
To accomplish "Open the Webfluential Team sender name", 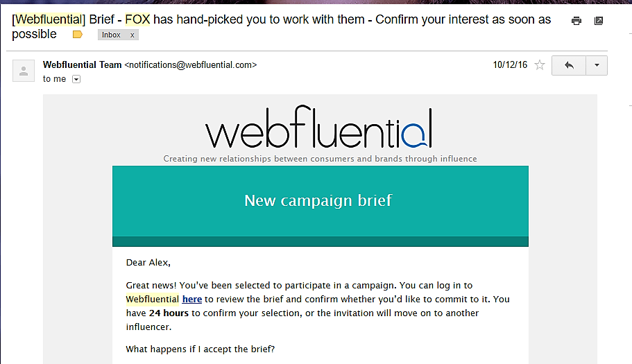I will (x=83, y=65).
